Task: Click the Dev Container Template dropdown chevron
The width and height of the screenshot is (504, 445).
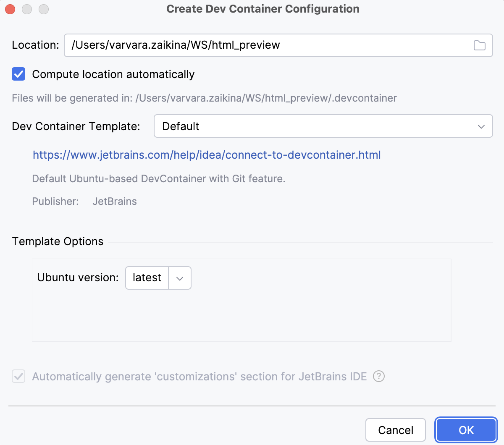Action: (481, 126)
